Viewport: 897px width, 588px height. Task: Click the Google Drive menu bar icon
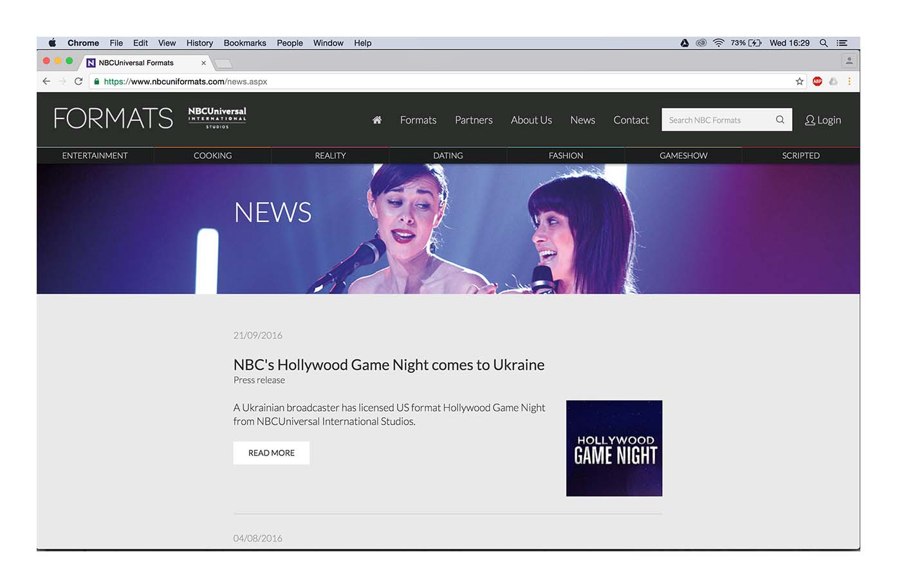click(x=685, y=43)
